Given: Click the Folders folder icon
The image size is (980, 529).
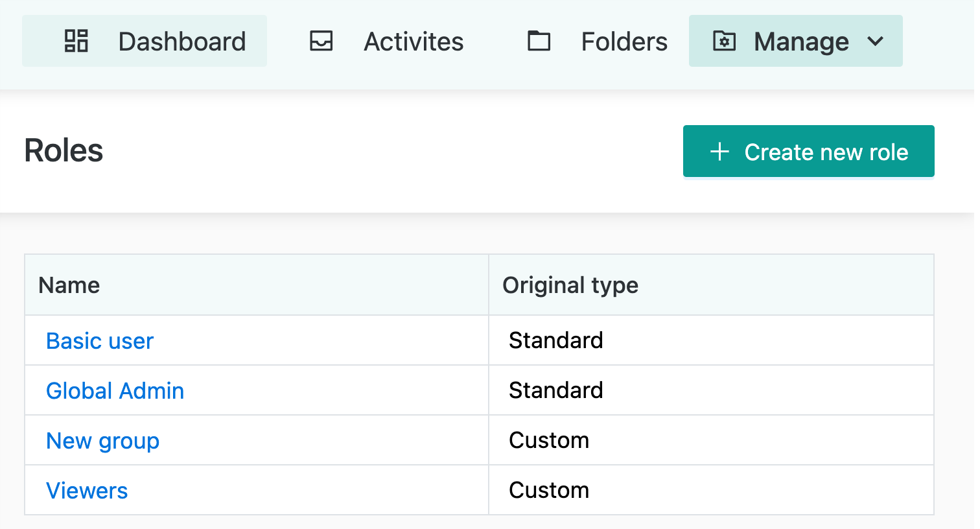Looking at the screenshot, I should pos(539,41).
